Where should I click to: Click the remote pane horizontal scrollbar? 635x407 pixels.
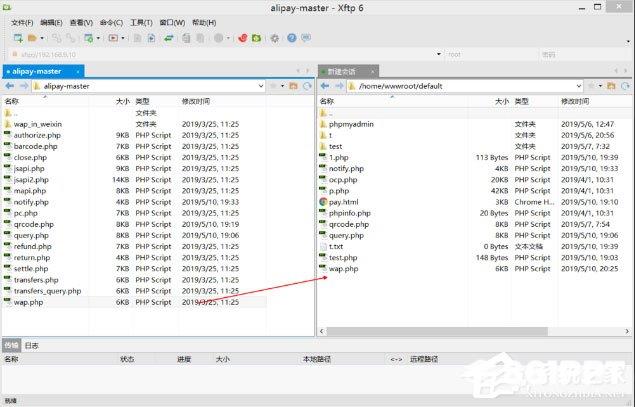tap(437, 331)
